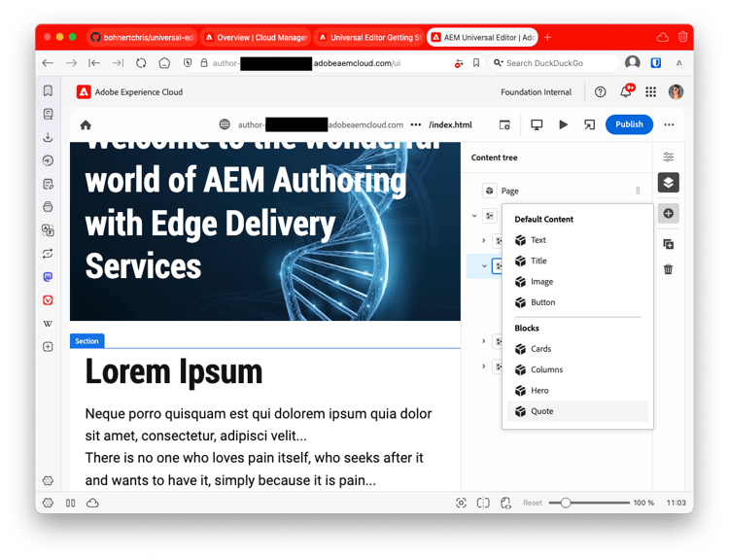Click the Adobe Experience Cloud logo
This screenshot has height=560, width=729.
coord(84,92)
